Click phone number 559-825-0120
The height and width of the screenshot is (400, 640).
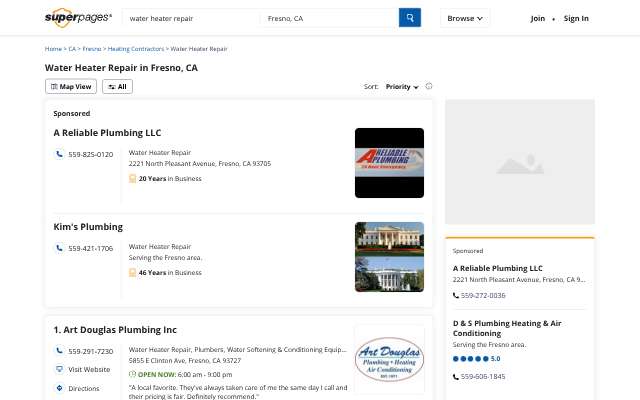tap(91, 154)
